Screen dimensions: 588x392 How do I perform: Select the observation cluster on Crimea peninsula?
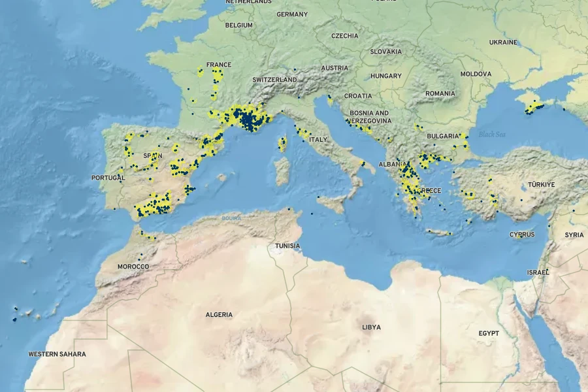534,107
